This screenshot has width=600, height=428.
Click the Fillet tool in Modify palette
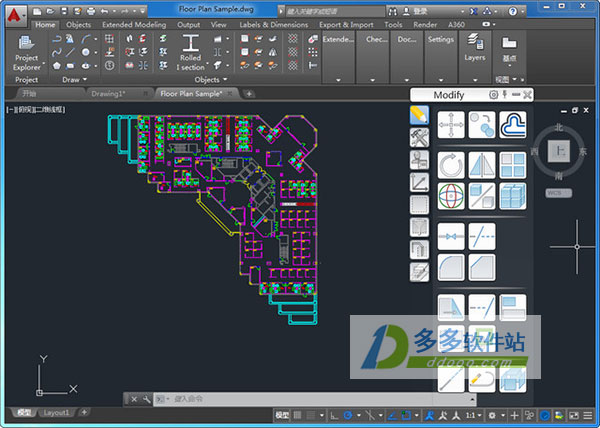(x=451, y=267)
